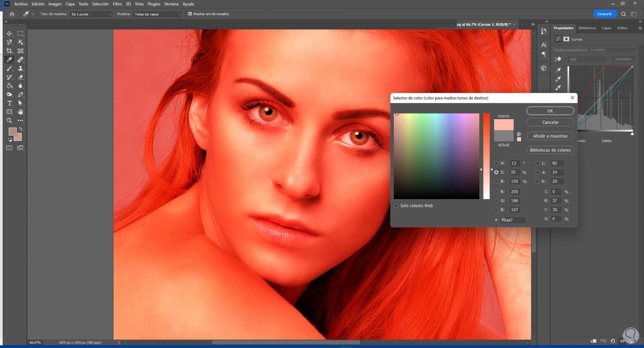The width and height of the screenshot is (644, 348).
Task: Select the Crop tool
Action: (x=9, y=51)
